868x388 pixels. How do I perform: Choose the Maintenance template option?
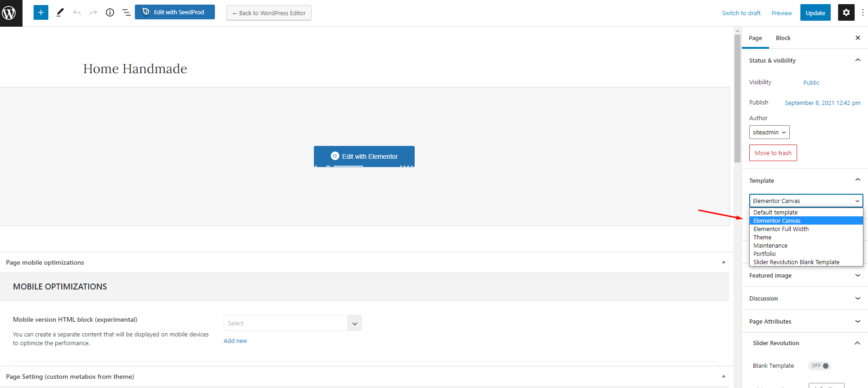point(806,245)
